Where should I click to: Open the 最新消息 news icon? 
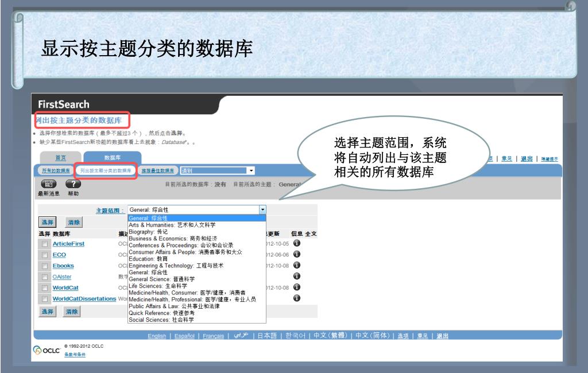click(48, 184)
